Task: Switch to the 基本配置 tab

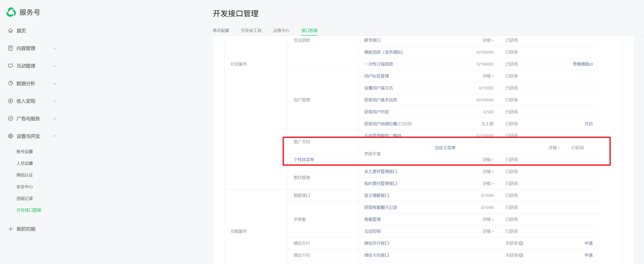Action: click(x=221, y=30)
